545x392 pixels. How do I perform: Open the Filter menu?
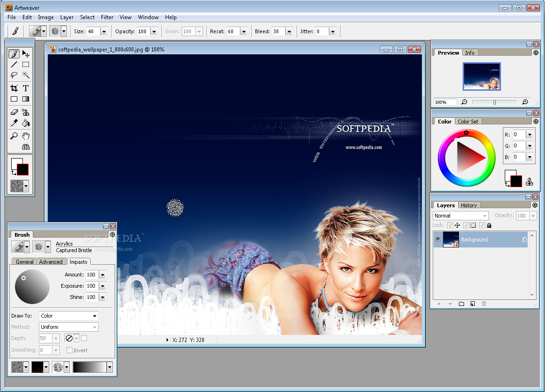click(107, 17)
